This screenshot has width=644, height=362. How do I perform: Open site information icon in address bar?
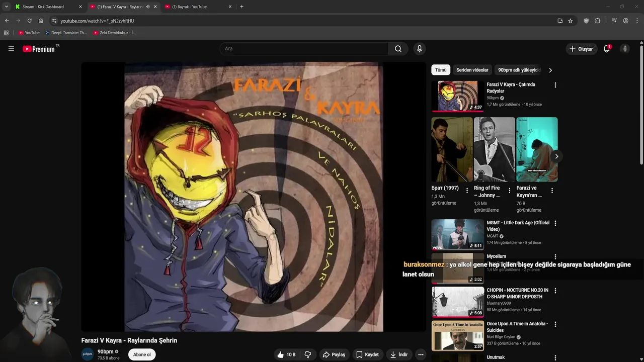pyautogui.click(x=54, y=21)
